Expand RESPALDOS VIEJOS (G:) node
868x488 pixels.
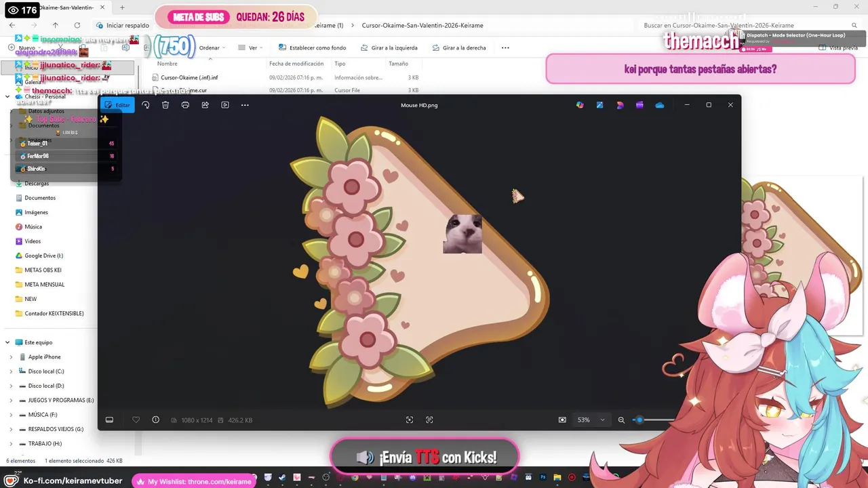click(11, 429)
